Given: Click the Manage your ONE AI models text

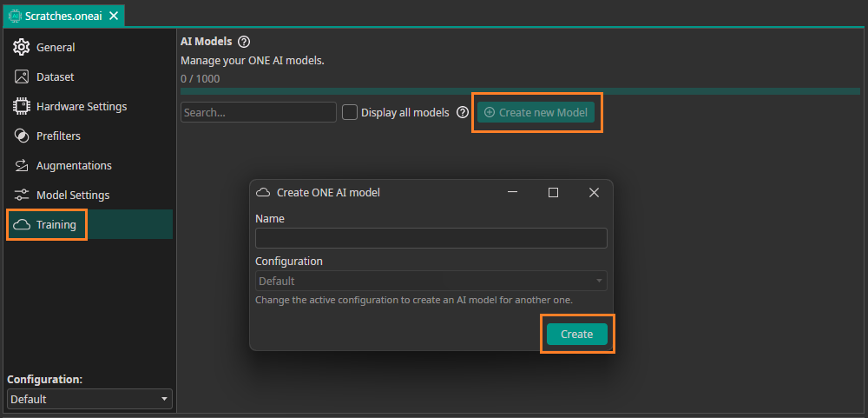Looking at the screenshot, I should click(x=253, y=61).
